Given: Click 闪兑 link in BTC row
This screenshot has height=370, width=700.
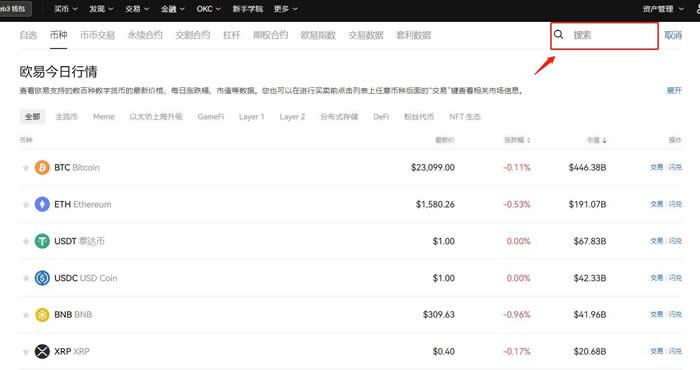Looking at the screenshot, I should (x=675, y=167).
